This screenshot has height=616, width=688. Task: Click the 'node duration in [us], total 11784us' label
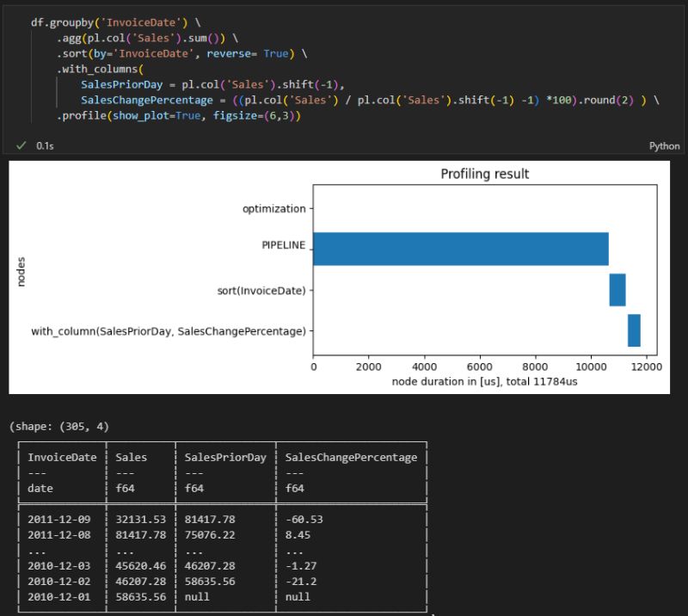click(x=484, y=381)
